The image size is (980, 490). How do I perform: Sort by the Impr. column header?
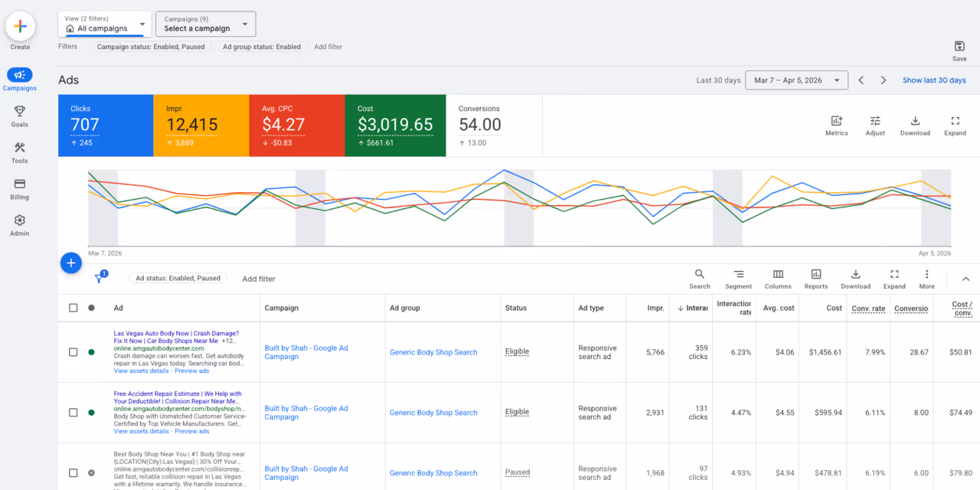(655, 308)
